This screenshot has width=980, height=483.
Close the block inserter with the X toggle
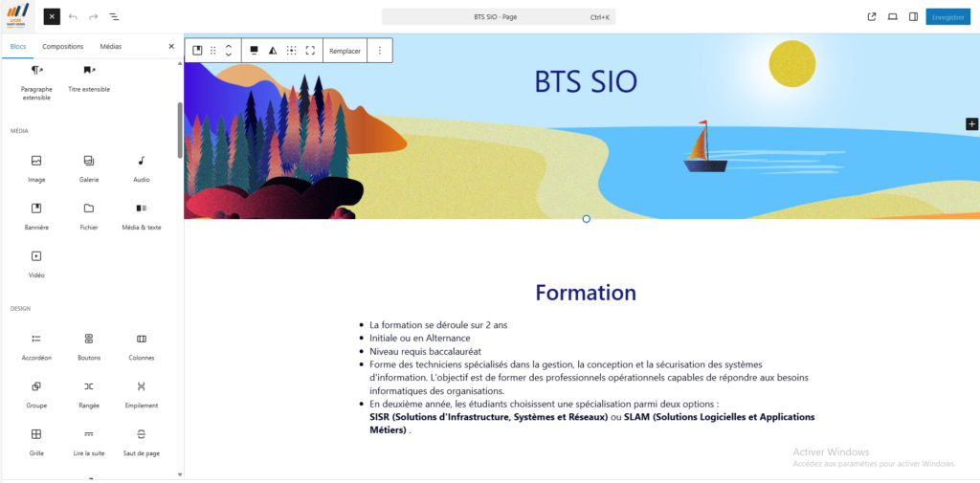(x=52, y=16)
